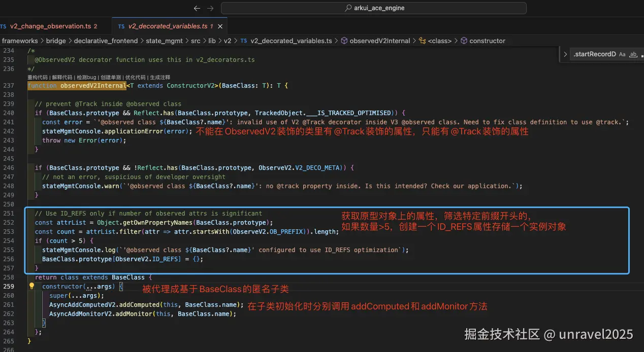Click AsyncAddComputedV2.addComputed on line 261
This screenshot has width=644, height=352.
click(x=105, y=304)
